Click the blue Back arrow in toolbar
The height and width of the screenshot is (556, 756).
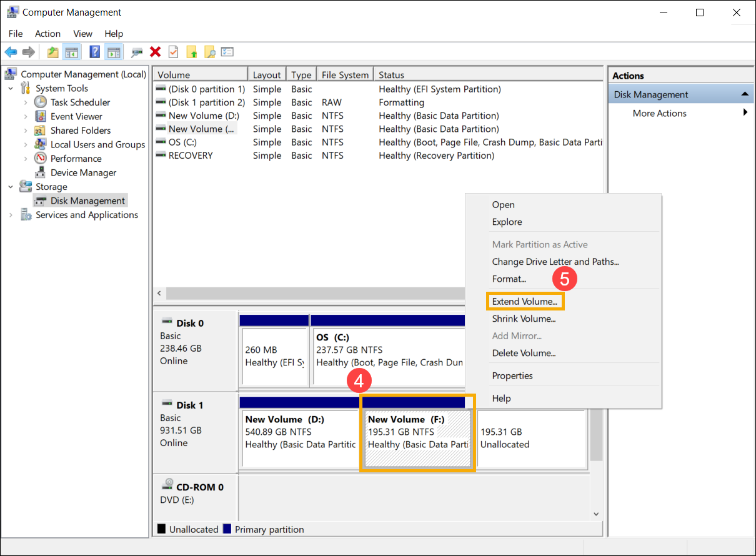pyautogui.click(x=11, y=52)
